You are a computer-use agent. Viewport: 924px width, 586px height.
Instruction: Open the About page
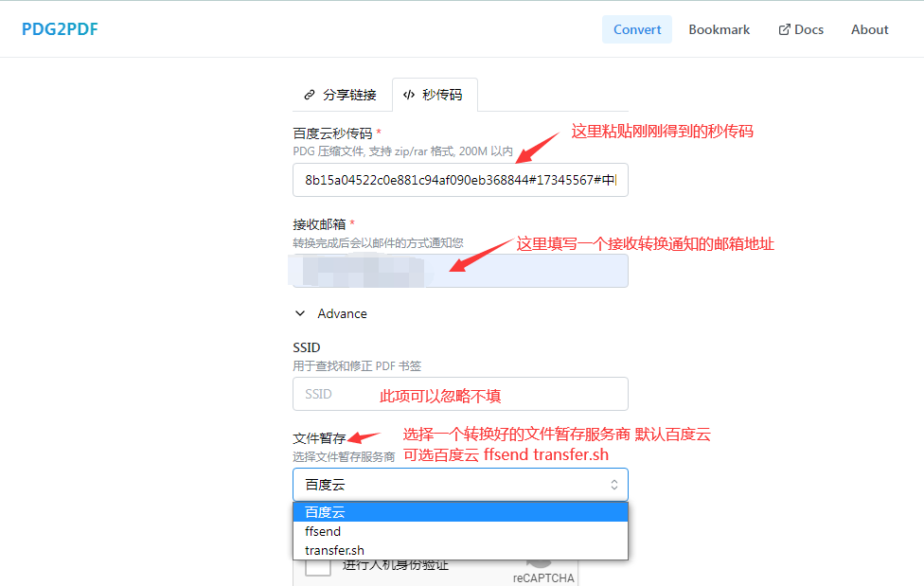tap(869, 29)
